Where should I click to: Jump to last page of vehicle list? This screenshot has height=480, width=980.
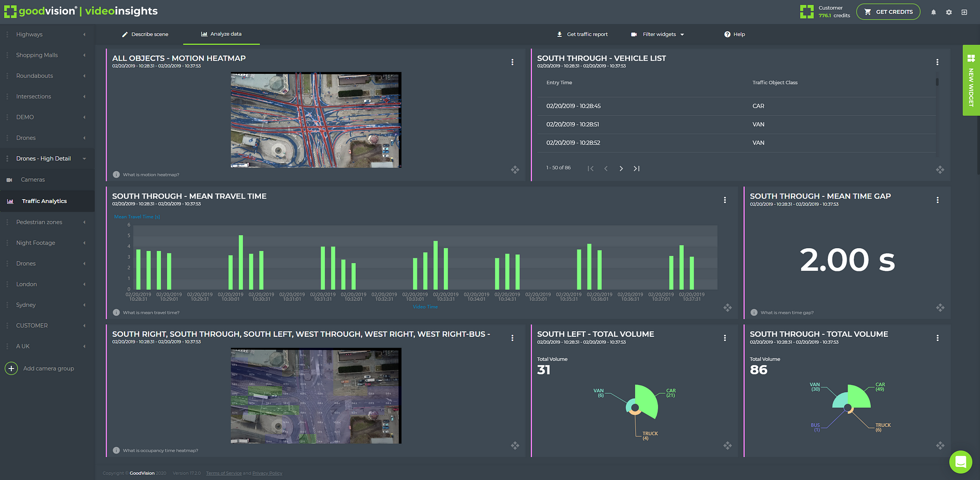pos(637,168)
